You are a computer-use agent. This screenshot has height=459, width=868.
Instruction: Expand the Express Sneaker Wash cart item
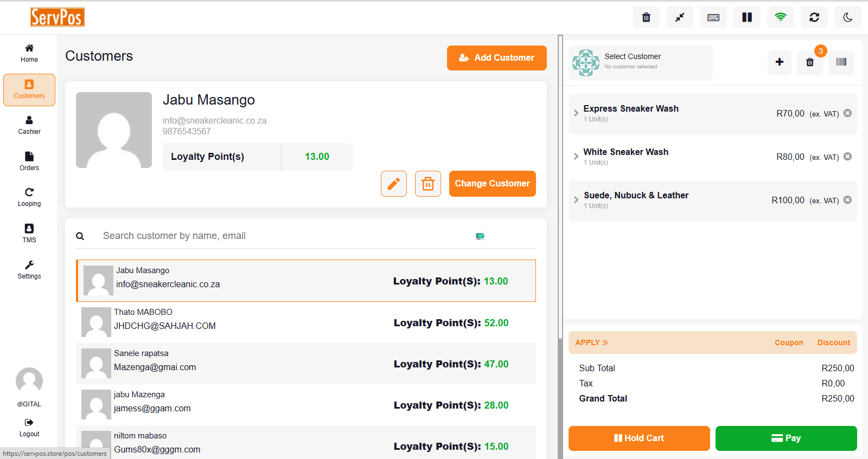pos(576,113)
